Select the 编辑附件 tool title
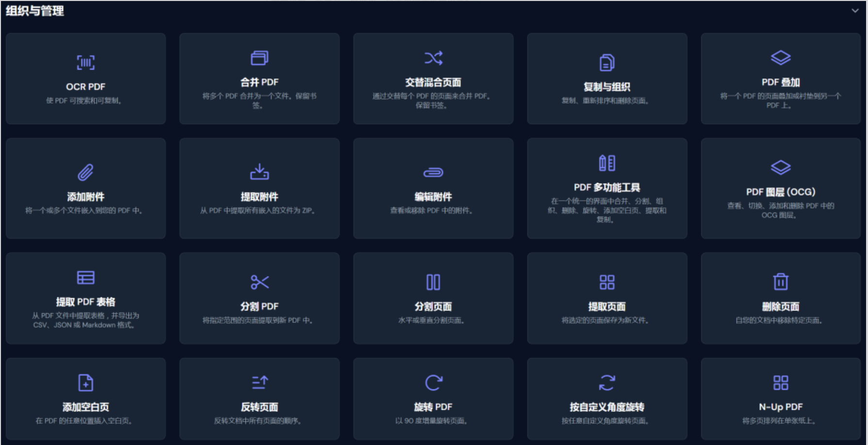Image resolution: width=868 pixels, height=445 pixels. tap(433, 197)
